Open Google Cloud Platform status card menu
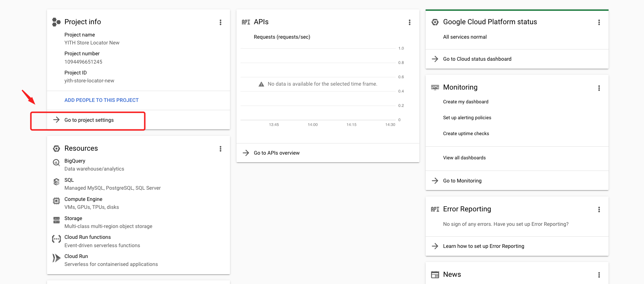This screenshot has width=644, height=284. [x=599, y=22]
